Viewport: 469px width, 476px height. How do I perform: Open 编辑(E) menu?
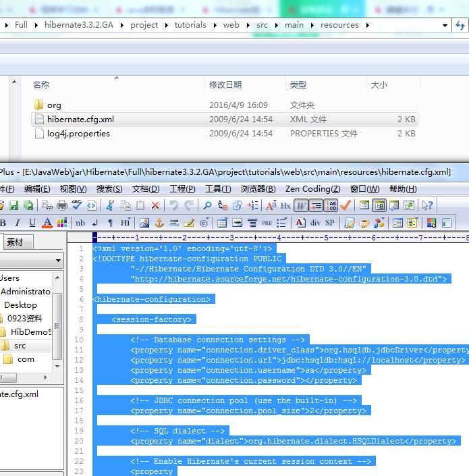point(37,189)
